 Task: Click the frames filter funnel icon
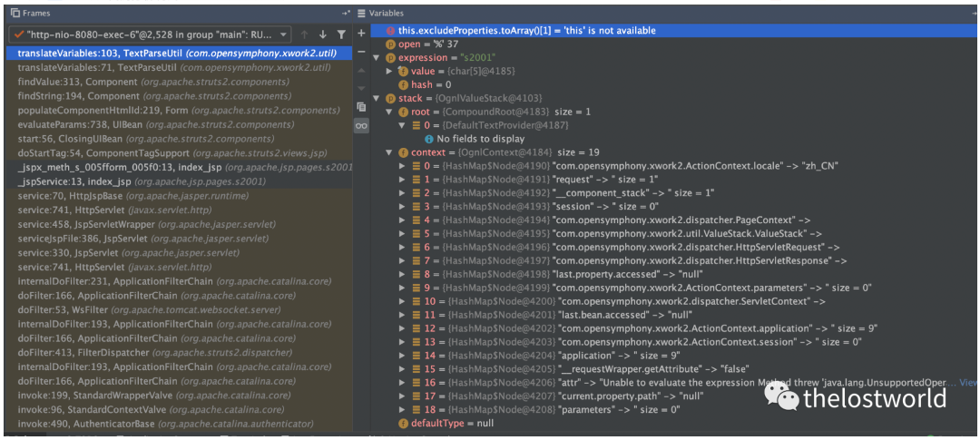(340, 34)
